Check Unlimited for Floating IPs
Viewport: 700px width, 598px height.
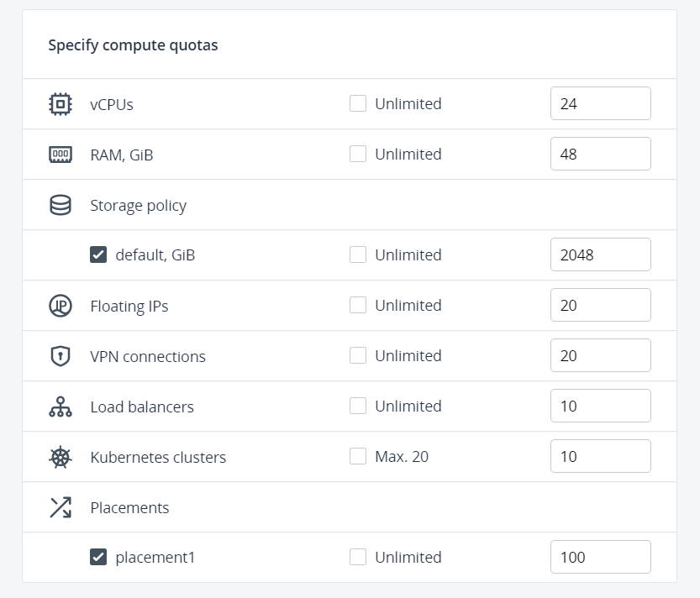pyautogui.click(x=358, y=306)
